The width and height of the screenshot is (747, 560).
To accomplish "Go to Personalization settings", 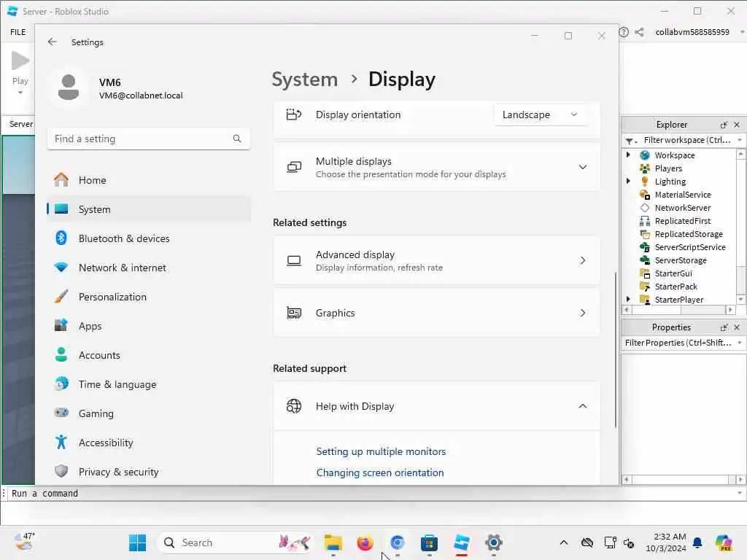I will [x=149, y=297].
